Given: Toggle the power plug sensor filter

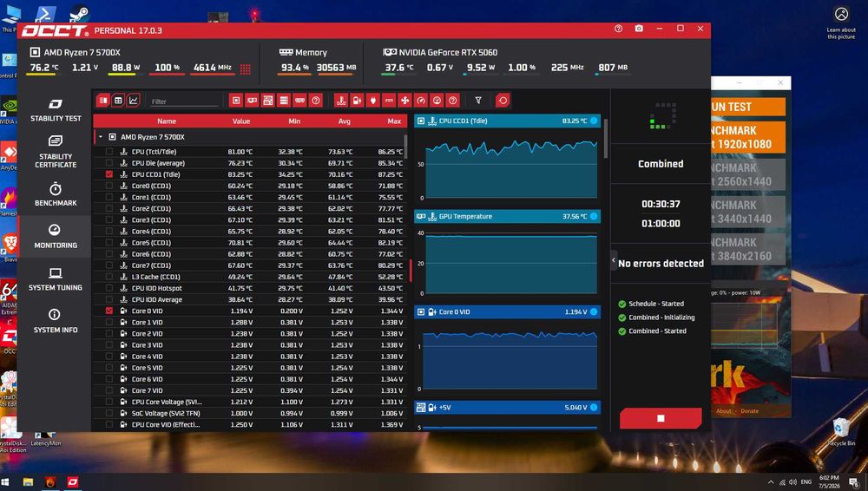Looking at the screenshot, I should point(373,101).
